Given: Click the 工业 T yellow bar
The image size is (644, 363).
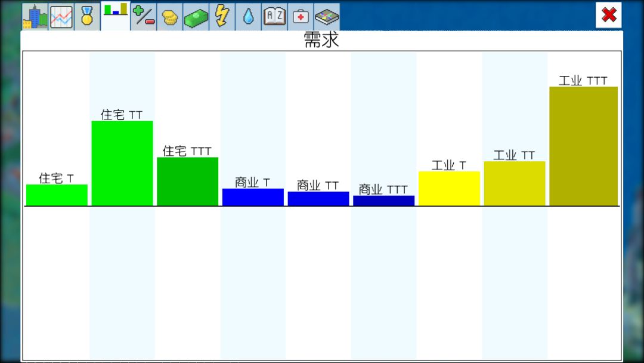Looking at the screenshot, I should [450, 188].
